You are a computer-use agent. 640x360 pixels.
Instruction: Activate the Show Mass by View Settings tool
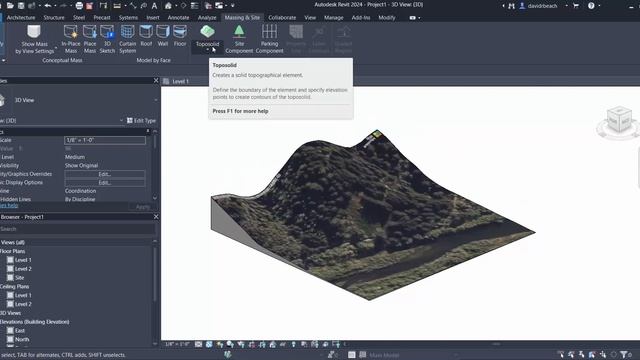pos(34,39)
